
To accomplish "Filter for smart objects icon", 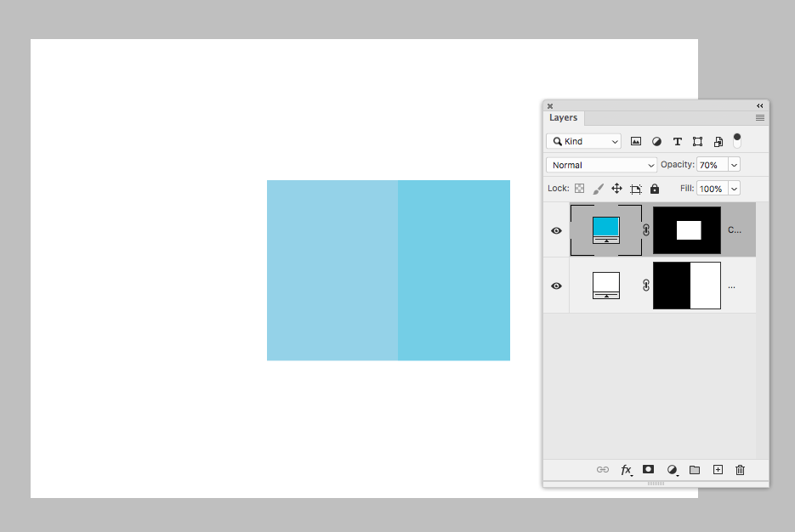I will coord(718,141).
